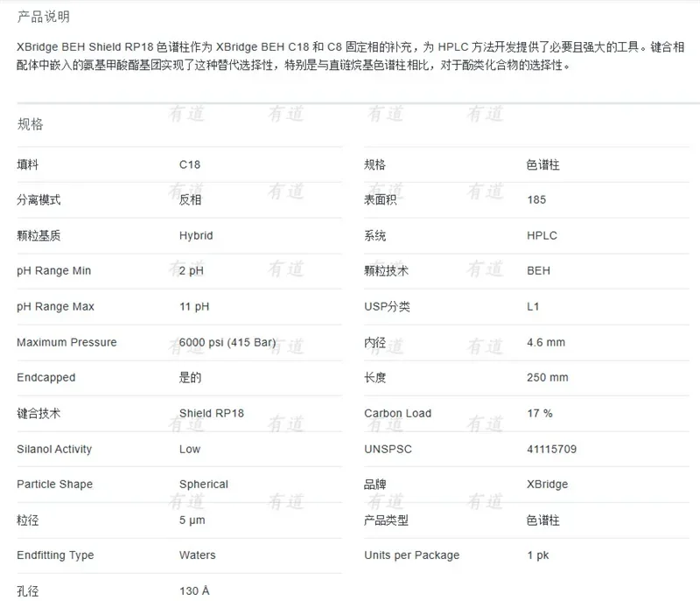700x601 pixels.
Task: Select the 系统 label
Action: pos(374,235)
